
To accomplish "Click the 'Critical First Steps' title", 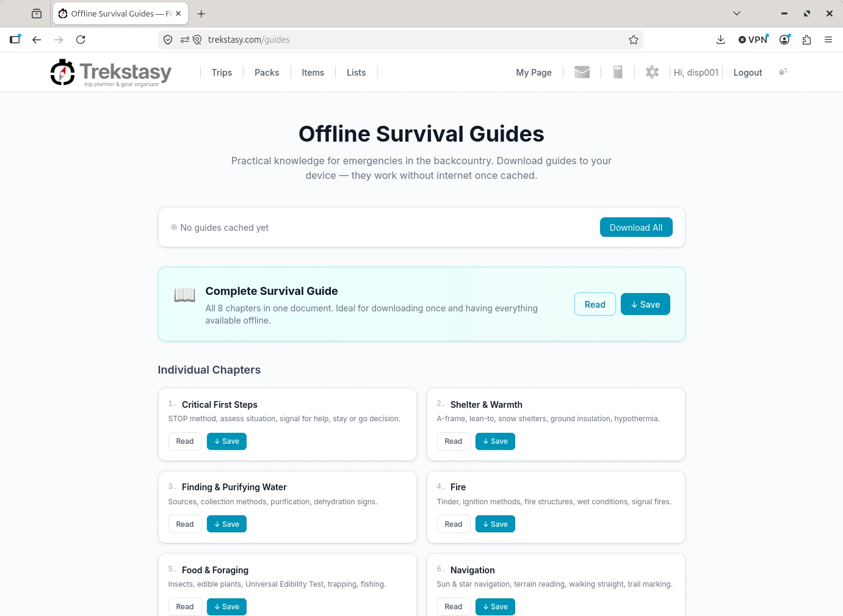I will pyautogui.click(x=220, y=405).
